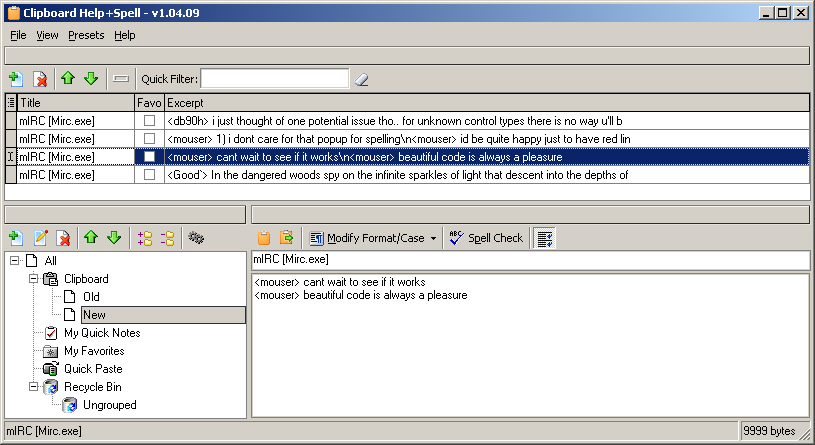
Task: Click the Clipboard group icon in the tree
Action: point(50,279)
